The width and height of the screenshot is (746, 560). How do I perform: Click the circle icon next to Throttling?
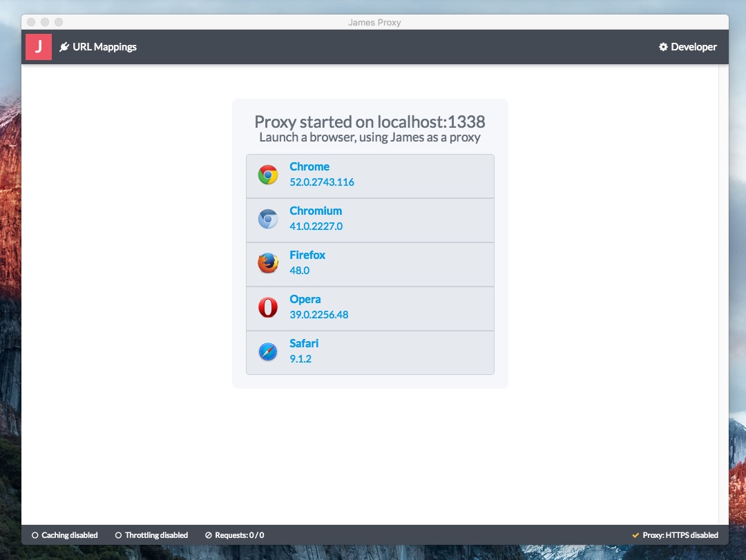pos(119,535)
